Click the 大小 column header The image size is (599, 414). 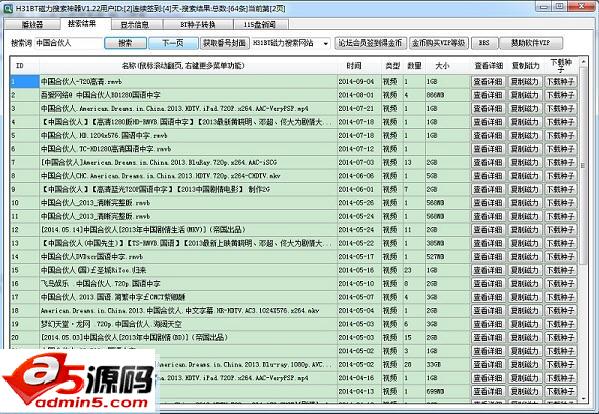click(x=447, y=66)
